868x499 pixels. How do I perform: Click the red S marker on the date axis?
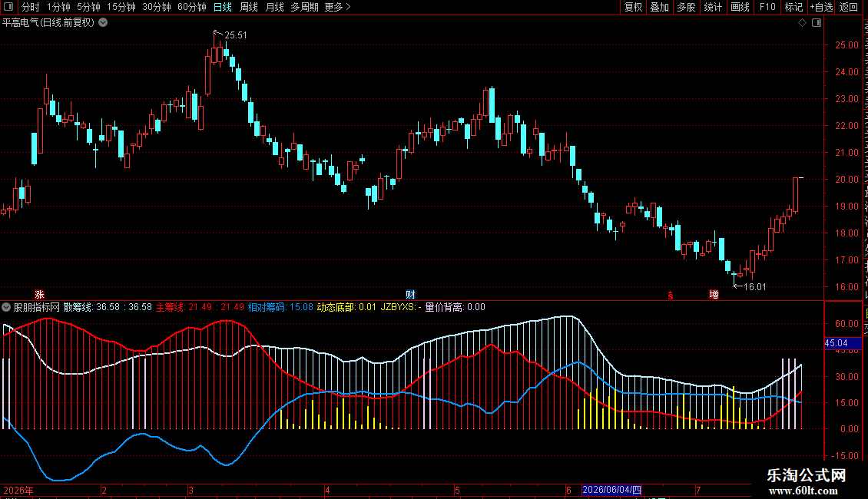click(x=671, y=296)
